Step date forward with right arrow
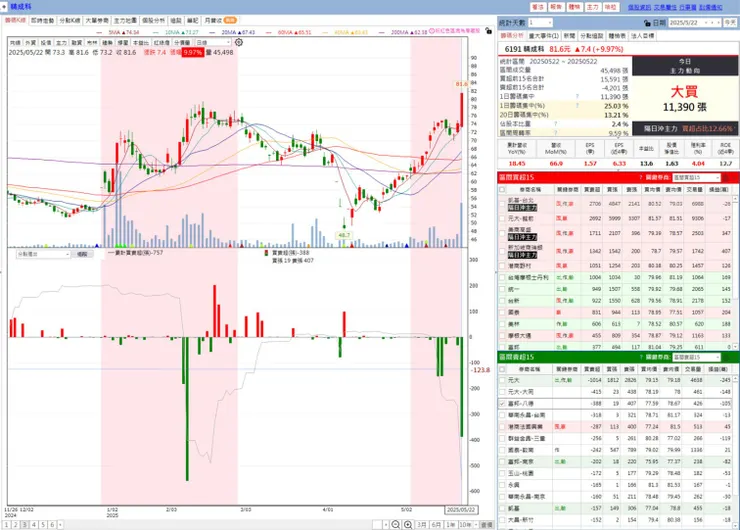Viewport: 740px width, 530px height. [718, 23]
